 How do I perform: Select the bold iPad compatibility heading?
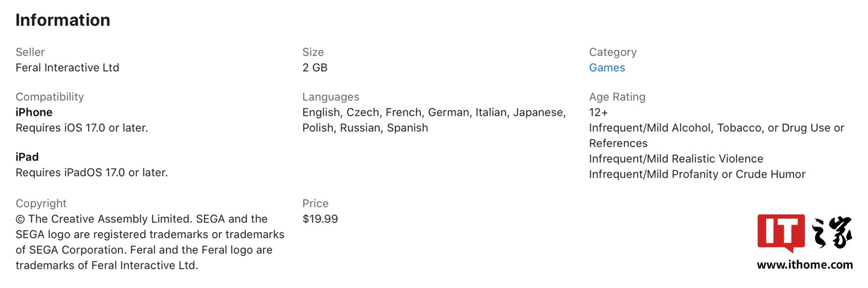27,157
